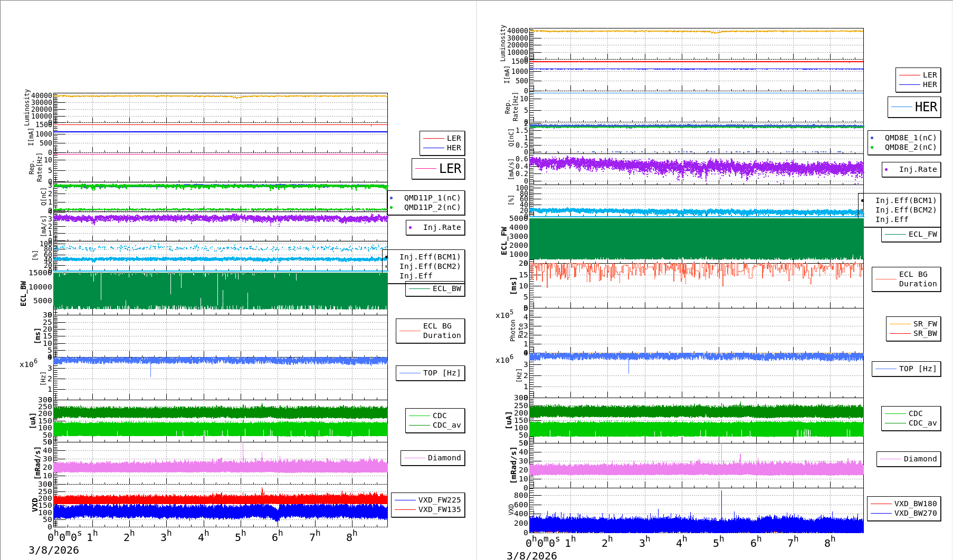This screenshot has height=560, width=953.
Task: Click the purple Inj.Rate marker in right legend
Action: click(x=886, y=170)
